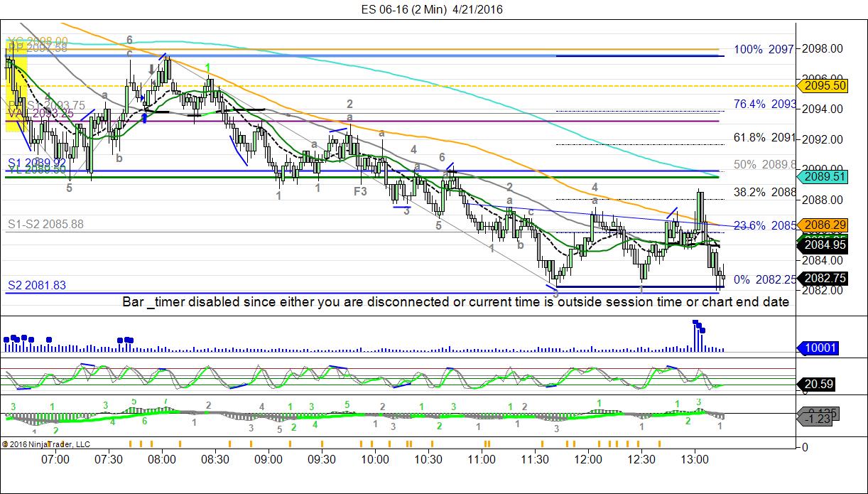The height and width of the screenshot is (494, 868).
Task: Click the 20.59 stochastic value marker
Action: click(x=816, y=385)
